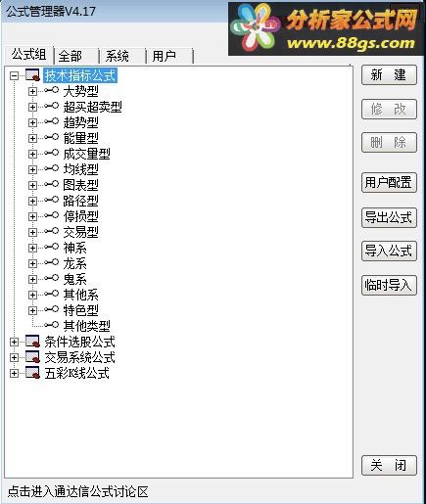This screenshot has height=504, width=426.
Task: Click the 修改 button
Action: click(x=389, y=110)
